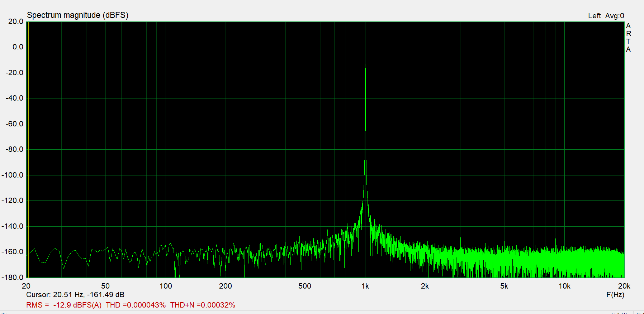Click the '5k' frequency axis label
This screenshot has height=314, width=644.
[504, 286]
